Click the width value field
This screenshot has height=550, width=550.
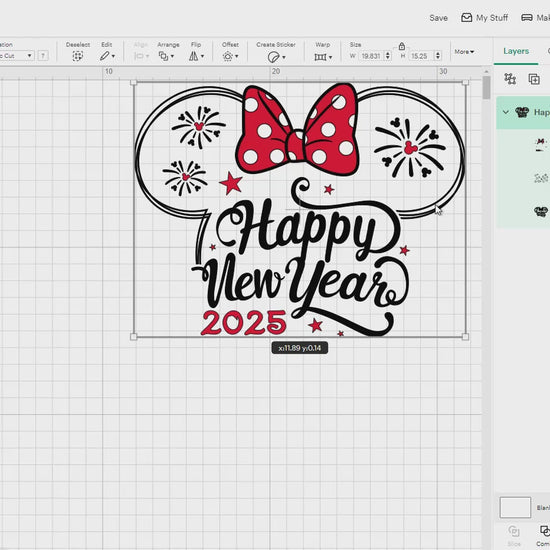(371, 56)
